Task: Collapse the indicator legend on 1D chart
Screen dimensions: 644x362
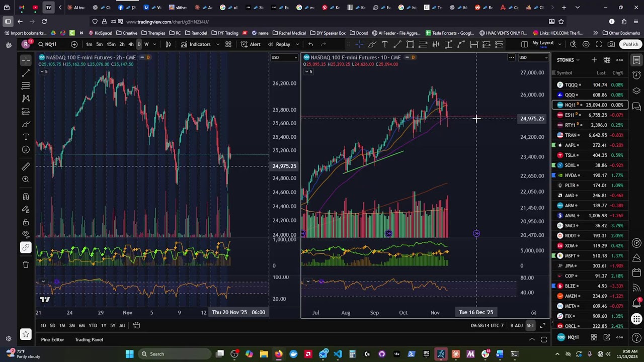Action: click(308, 71)
